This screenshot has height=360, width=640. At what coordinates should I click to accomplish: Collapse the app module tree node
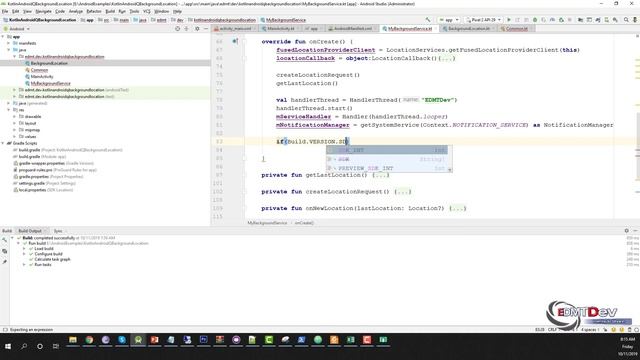point(3,36)
